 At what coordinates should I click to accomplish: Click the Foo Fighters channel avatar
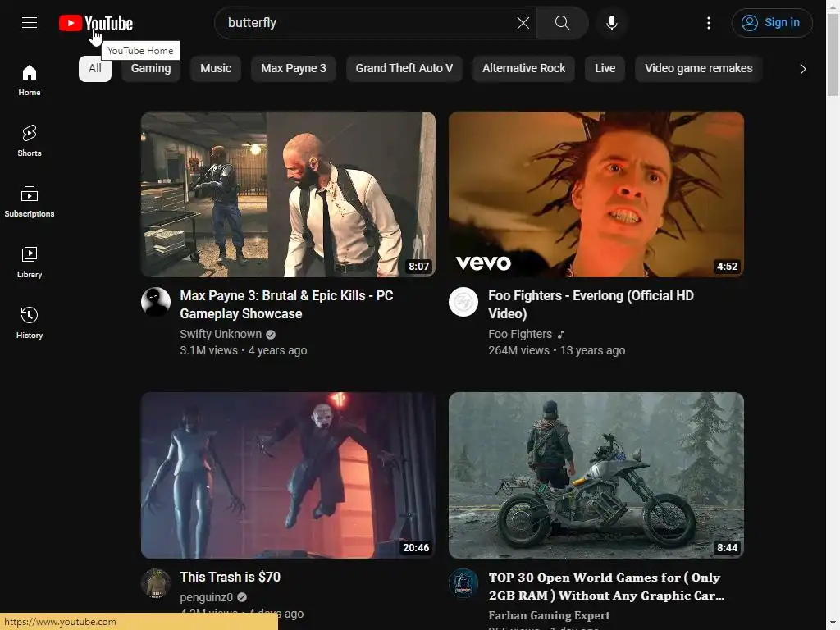click(x=463, y=302)
